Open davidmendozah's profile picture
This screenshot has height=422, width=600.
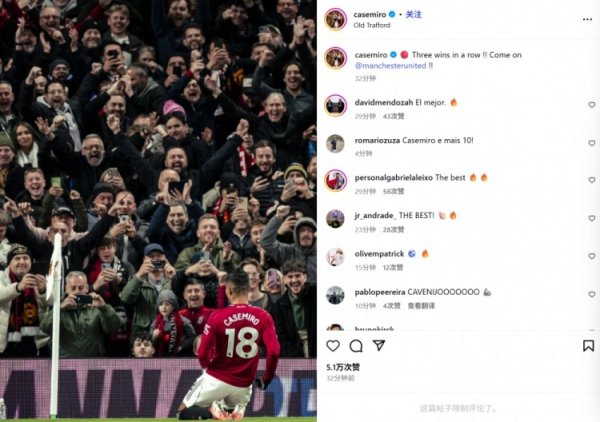336,106
